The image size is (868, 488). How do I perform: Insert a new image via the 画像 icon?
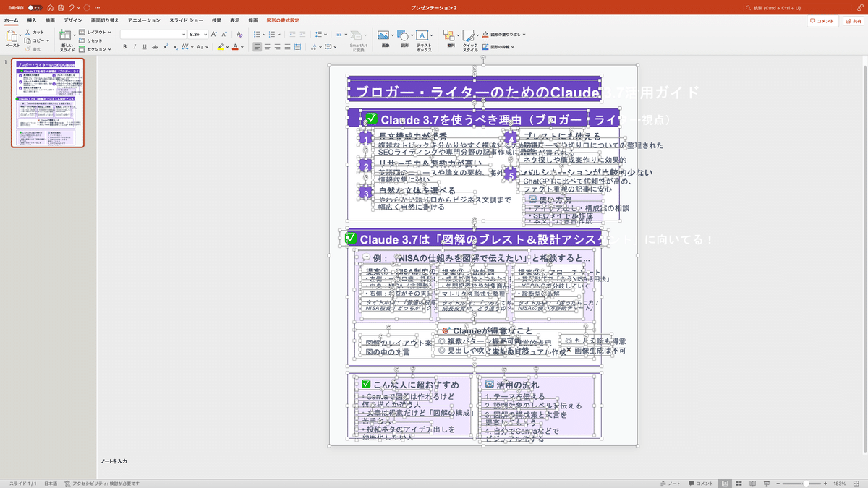(x=383, y=35)
